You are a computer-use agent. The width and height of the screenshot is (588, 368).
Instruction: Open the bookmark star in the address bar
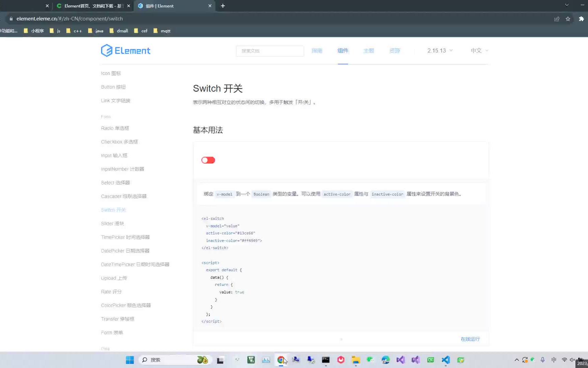coord(568,19)
